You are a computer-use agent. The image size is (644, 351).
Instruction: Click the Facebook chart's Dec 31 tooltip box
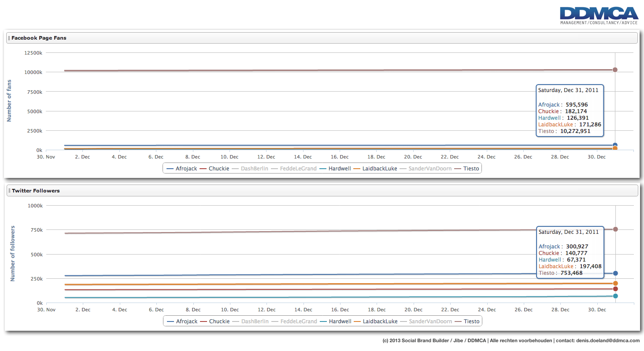569,111
